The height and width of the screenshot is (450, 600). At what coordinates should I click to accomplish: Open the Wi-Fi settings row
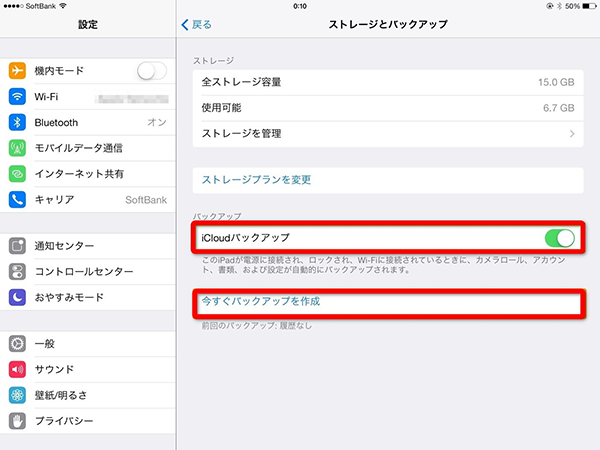point(88,96)
